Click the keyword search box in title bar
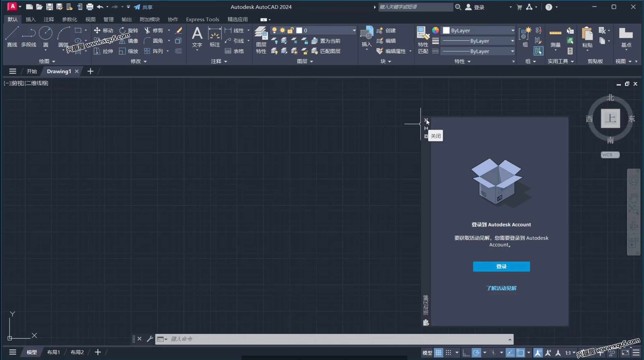The width and height of the screenshot is (644, 360). (415, 7)
